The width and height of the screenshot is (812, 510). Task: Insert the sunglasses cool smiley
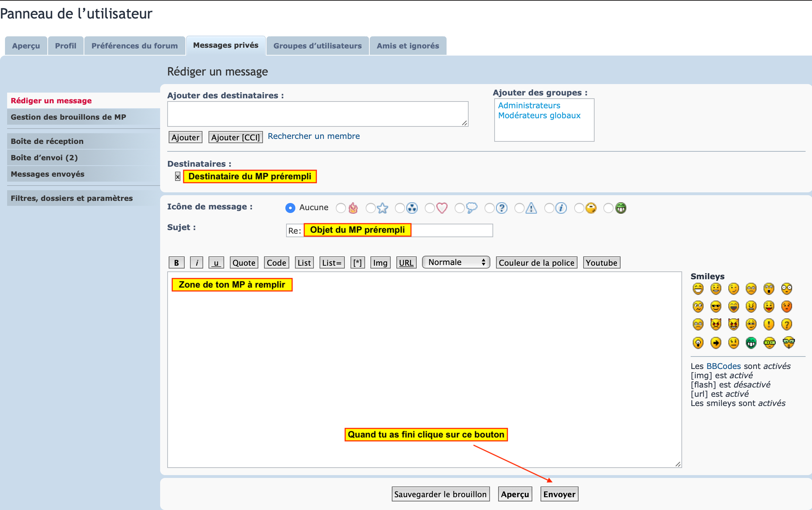pos(716,306)
